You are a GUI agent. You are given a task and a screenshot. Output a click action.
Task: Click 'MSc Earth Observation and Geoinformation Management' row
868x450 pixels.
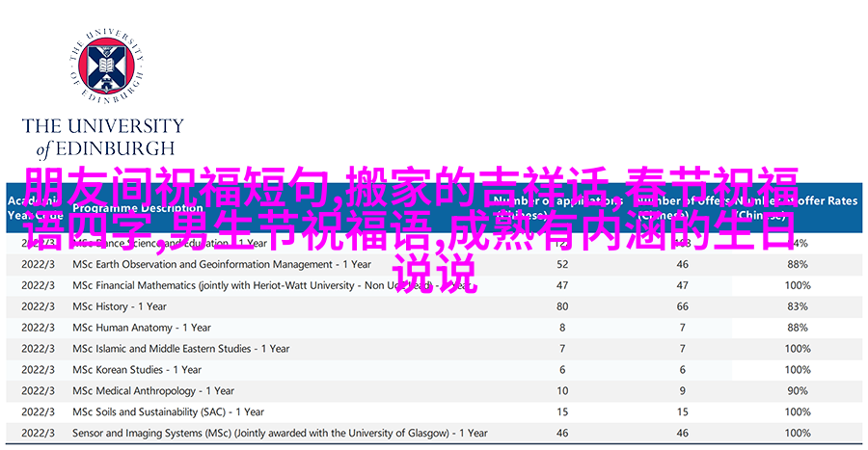434,264
